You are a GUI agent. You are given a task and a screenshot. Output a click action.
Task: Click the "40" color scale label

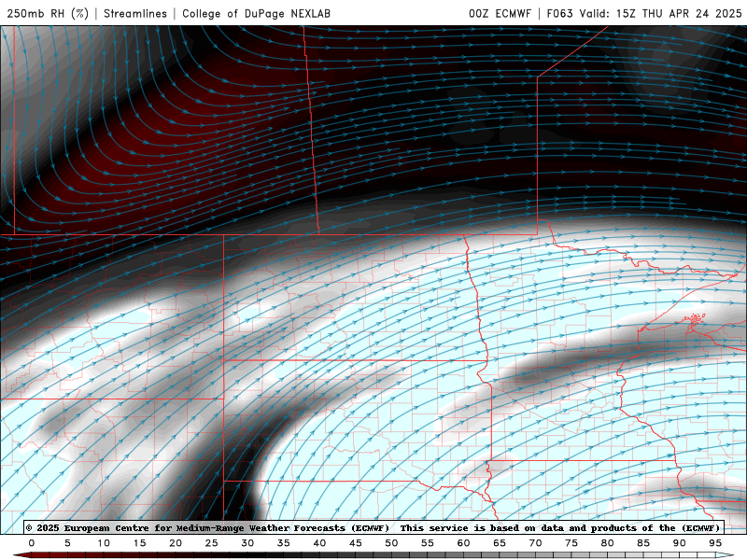click(319, 543)
